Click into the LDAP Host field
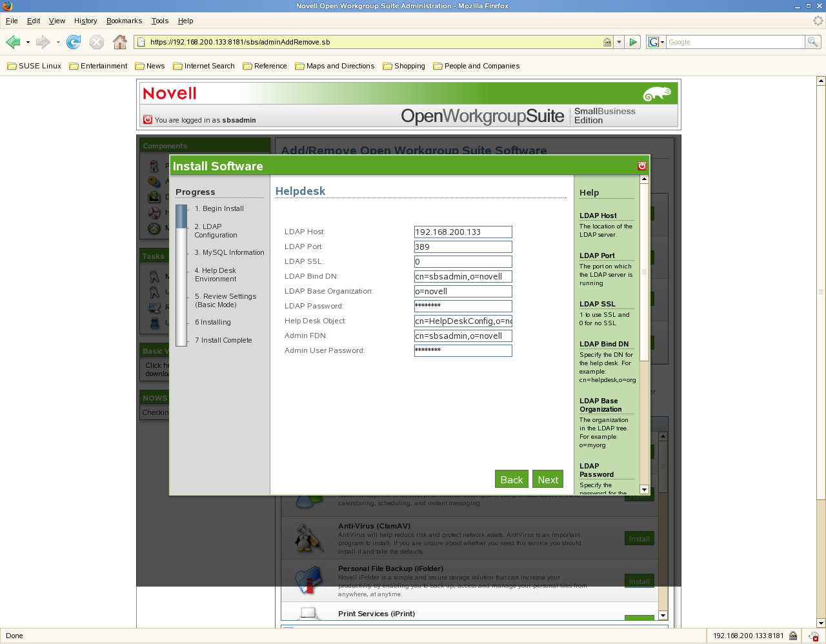This screenshot has width=826, height=644. click(x=463, y=232)
